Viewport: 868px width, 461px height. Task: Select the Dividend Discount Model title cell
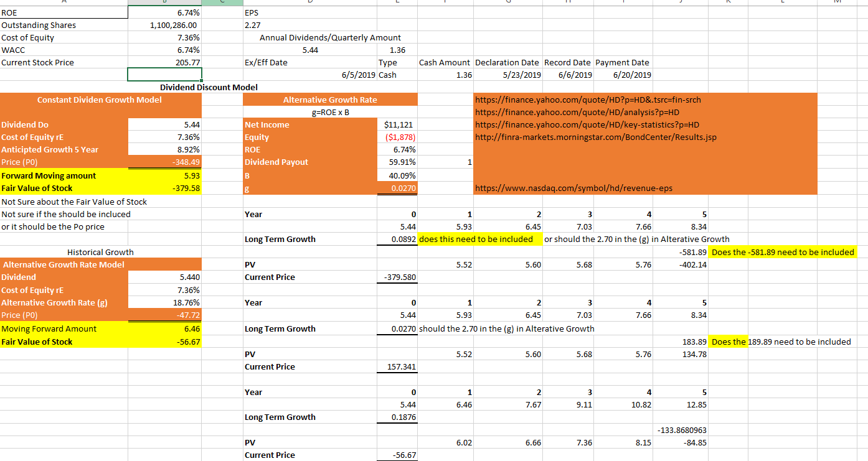coord(210,87)
